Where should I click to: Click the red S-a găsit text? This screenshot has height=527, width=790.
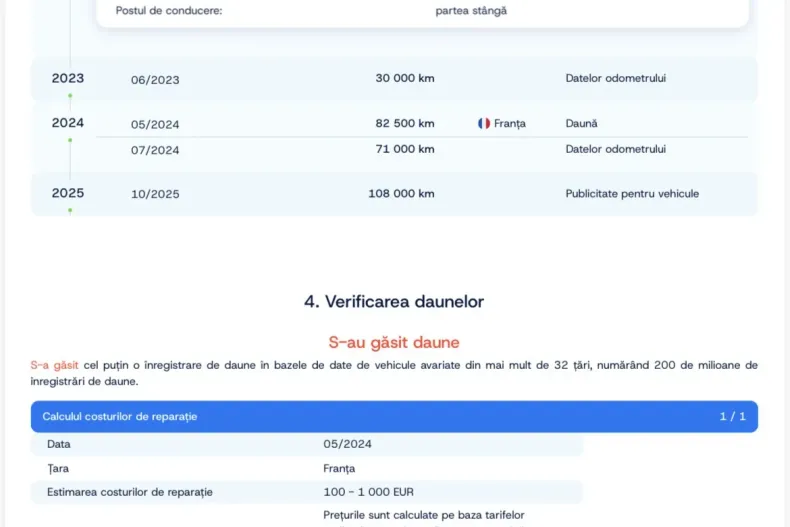tap(54, 365)
